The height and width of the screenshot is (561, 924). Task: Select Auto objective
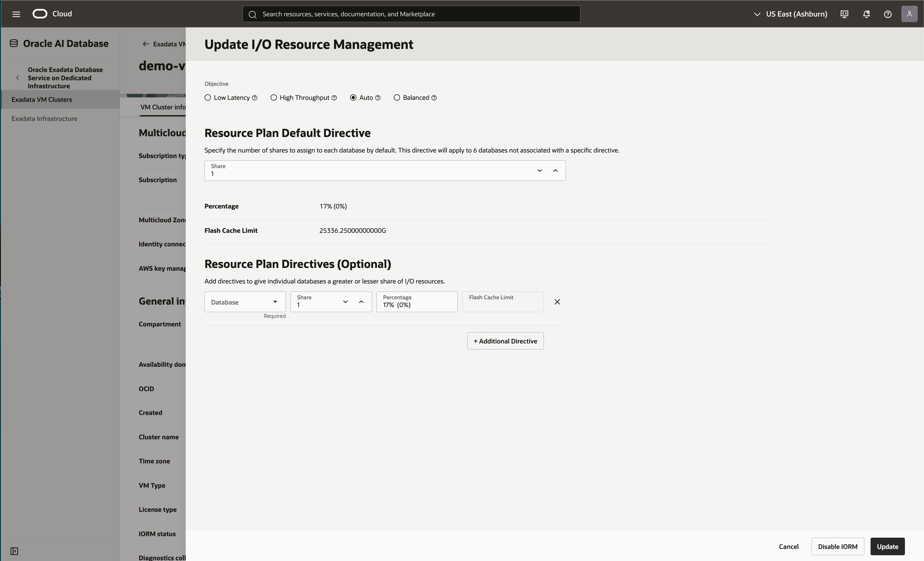353,98
